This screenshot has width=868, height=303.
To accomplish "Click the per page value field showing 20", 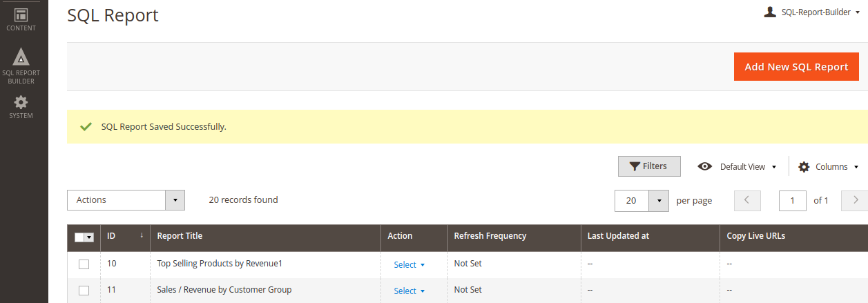I will tap(632, 200).
